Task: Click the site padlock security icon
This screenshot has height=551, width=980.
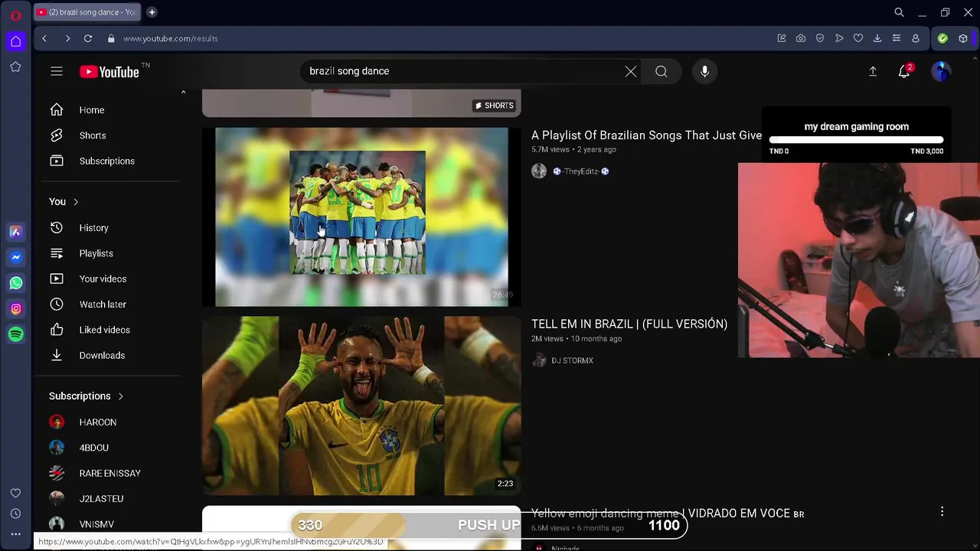Action: pos(111,38)
